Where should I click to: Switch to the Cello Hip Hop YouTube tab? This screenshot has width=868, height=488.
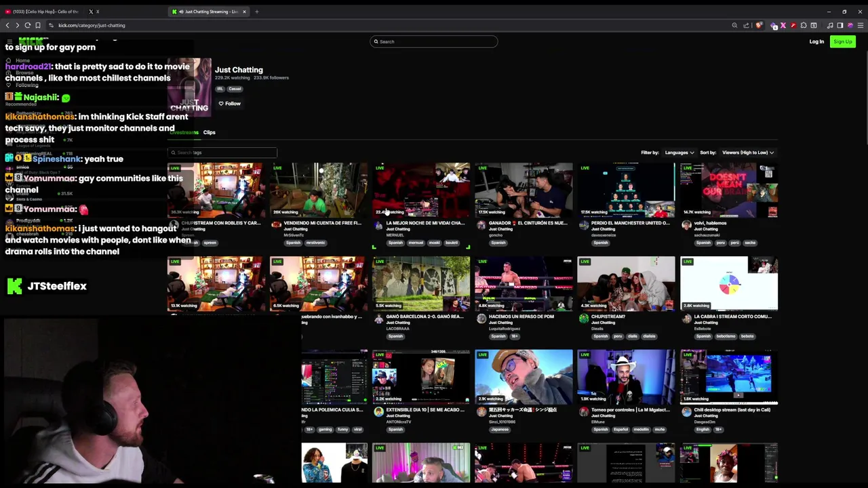pyautogui.click(x=42, y=12)
